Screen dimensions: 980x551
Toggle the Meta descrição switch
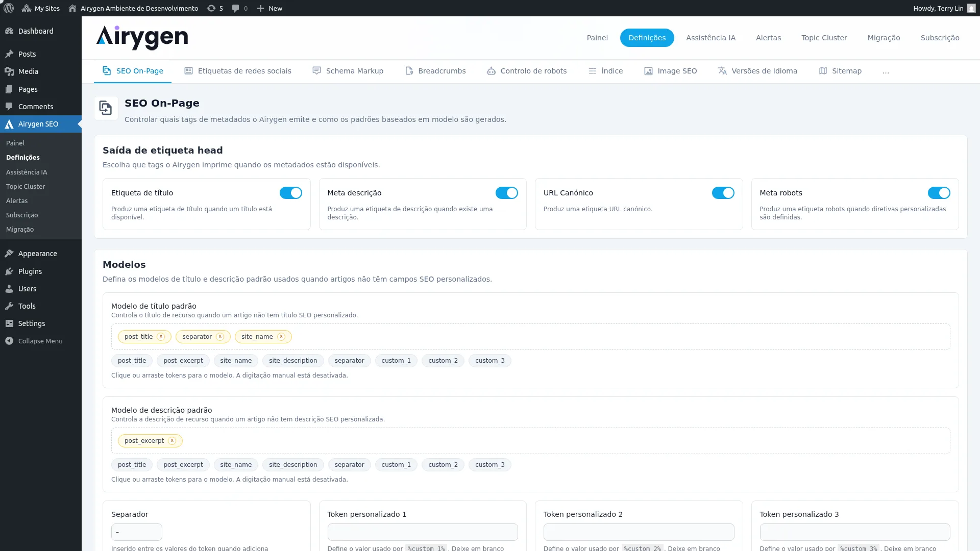point(507,193)
